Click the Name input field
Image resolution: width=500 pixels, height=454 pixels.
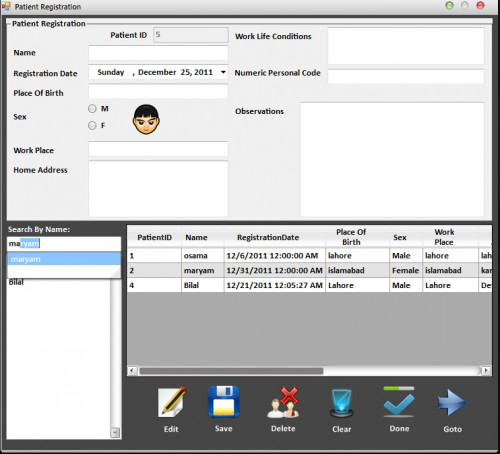pos(158,53)
